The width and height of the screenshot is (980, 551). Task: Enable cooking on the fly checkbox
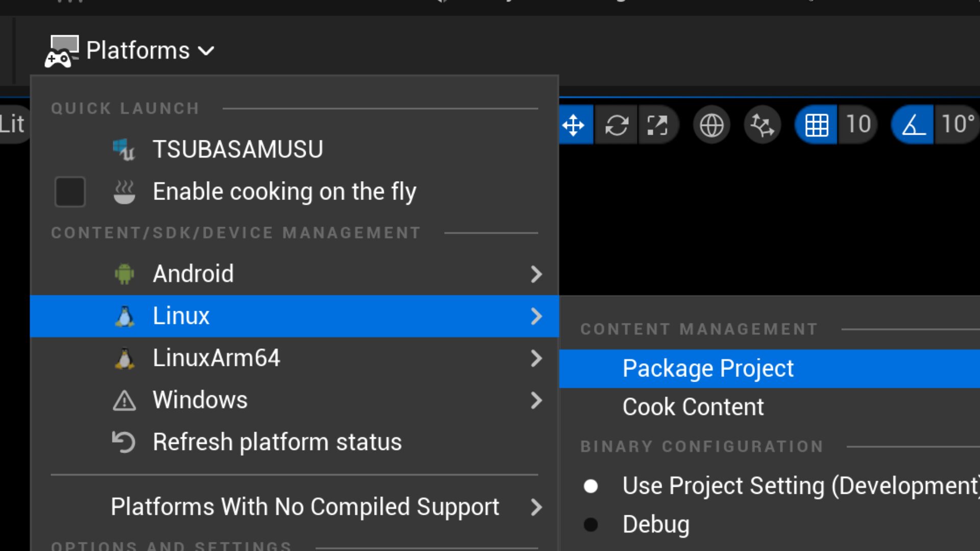(70, 192)
